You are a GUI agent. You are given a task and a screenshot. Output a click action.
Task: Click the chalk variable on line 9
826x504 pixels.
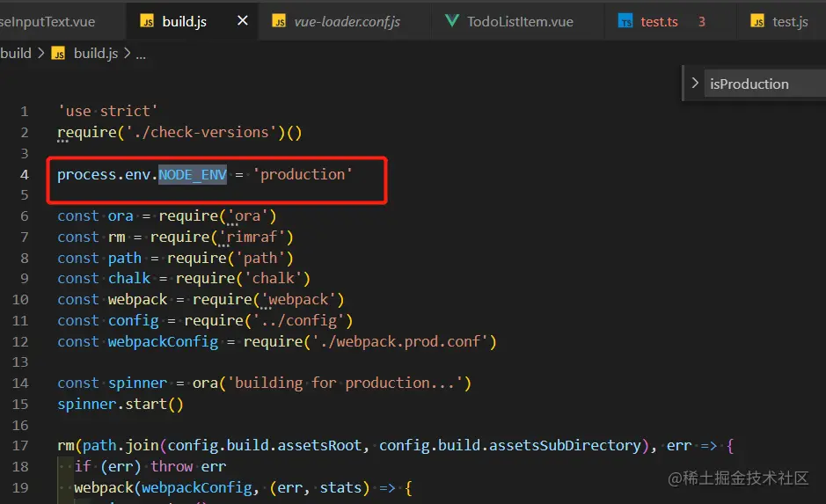tap(129, 278)
